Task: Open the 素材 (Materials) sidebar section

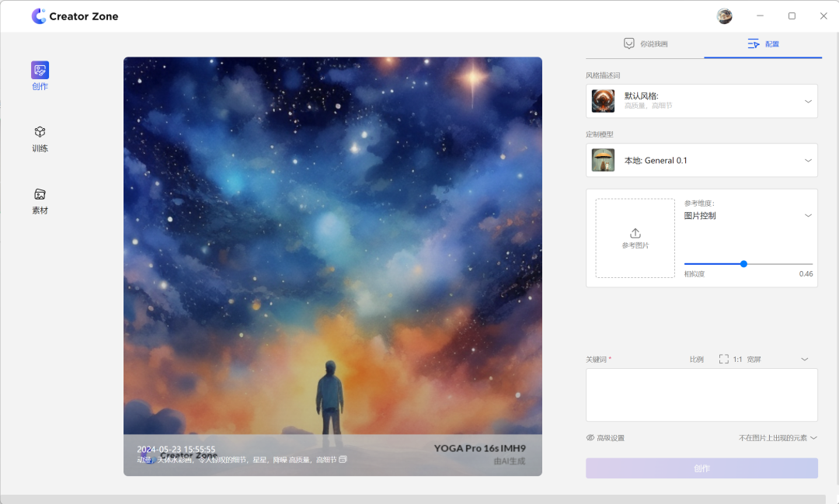Action: click(40, 201)
